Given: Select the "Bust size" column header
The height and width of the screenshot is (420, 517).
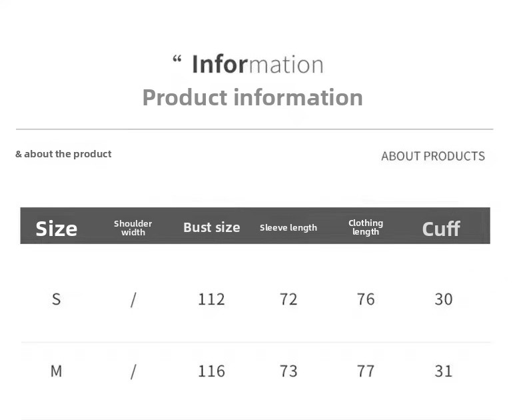Looking at the screenshot, I should tap(211, 227).
